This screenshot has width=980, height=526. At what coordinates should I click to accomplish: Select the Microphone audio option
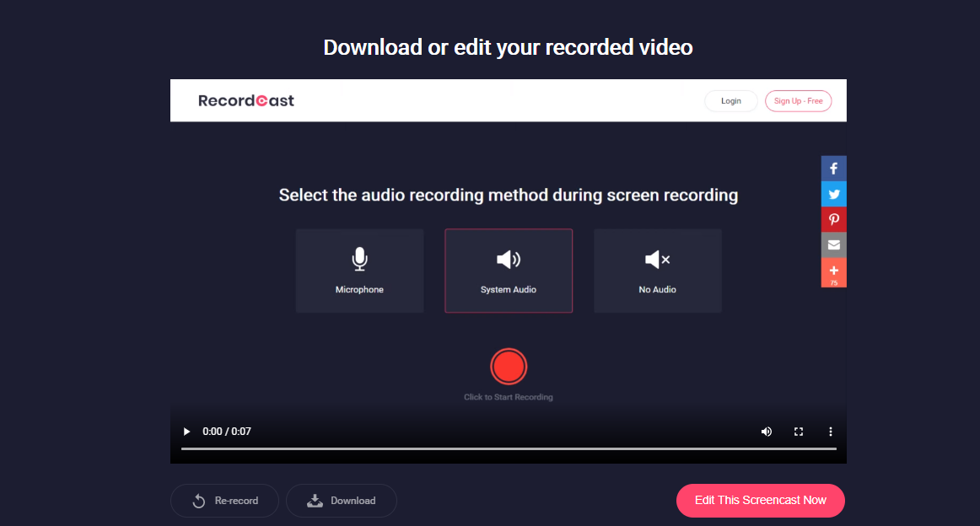[359, 271]
